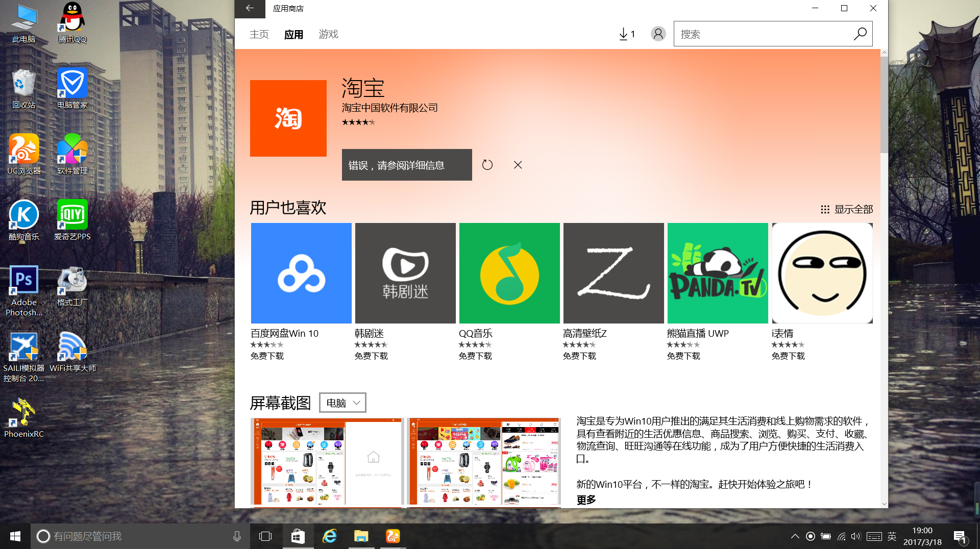The width and height of the screenshot is (980, 549).
Task: Click 免费下载 under 韩剧迷
Action: [371, 356]
